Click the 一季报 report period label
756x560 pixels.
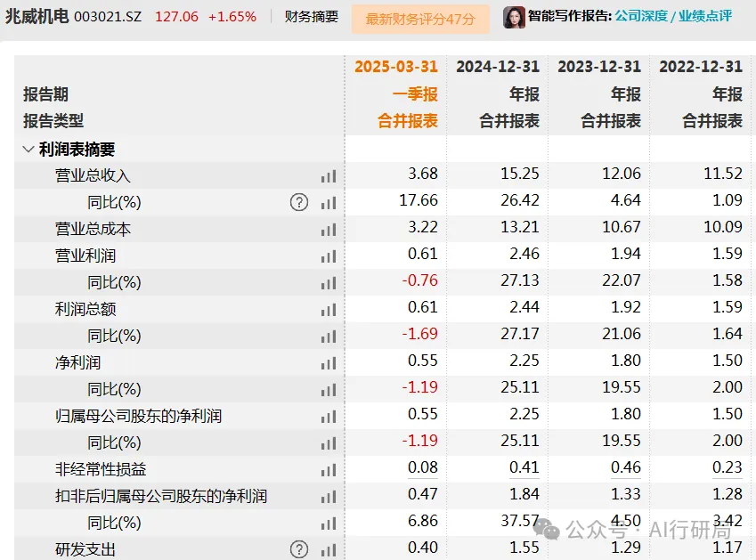tap(415, 94)
